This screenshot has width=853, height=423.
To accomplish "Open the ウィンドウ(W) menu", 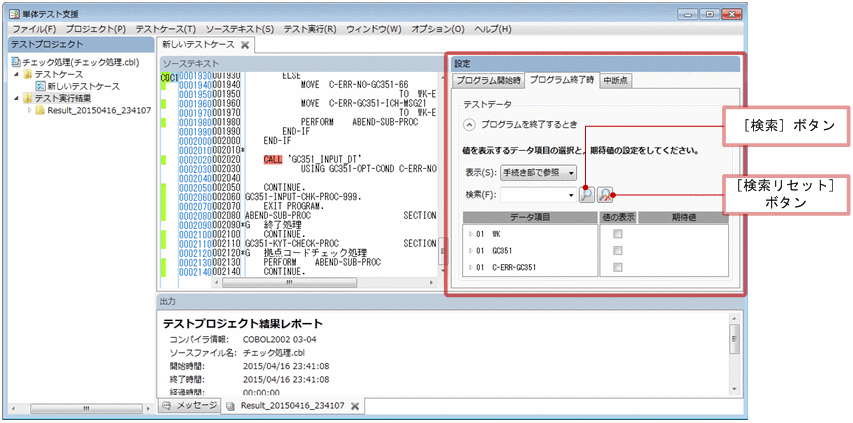I will click(x=374, y=29).
